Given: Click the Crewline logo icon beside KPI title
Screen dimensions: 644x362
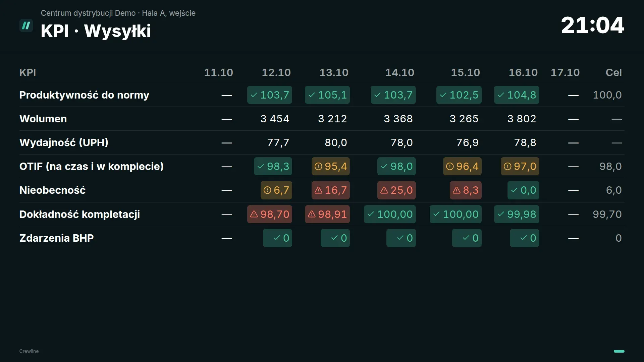Looking at the screenshot, I should (x=26, y=25).
